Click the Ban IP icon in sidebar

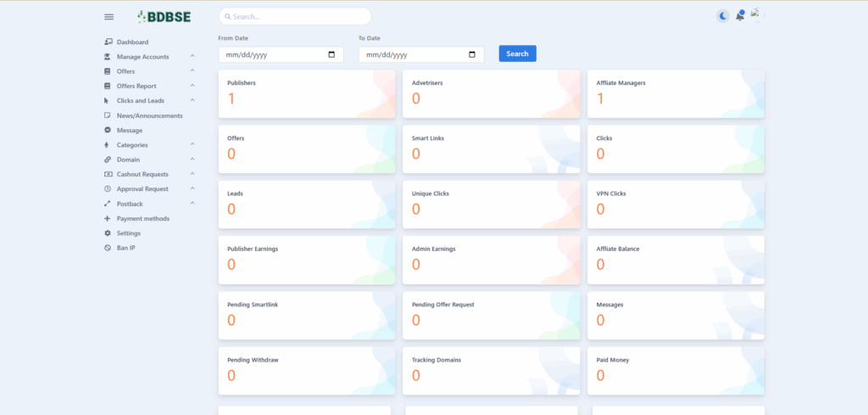pos(108,248)
